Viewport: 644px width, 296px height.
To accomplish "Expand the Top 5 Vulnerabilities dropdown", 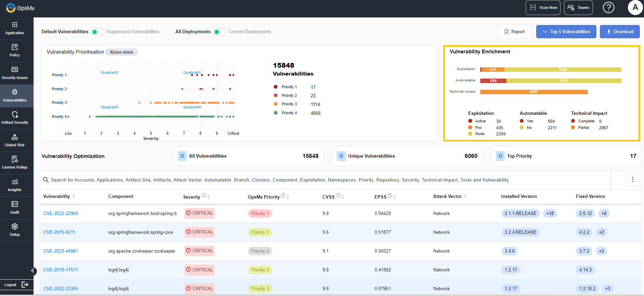I will tap(566, 32).
